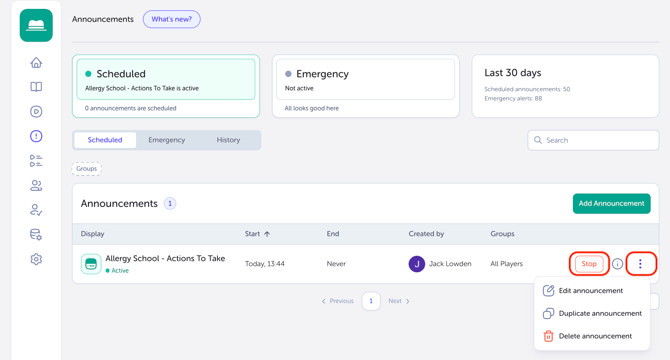Switch to the Scheduled tab
Viewport: 670px width, 360px height.
(105, 140)
